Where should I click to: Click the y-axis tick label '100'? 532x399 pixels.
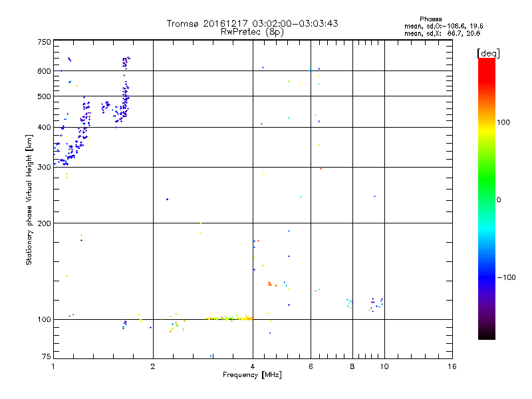44,320
